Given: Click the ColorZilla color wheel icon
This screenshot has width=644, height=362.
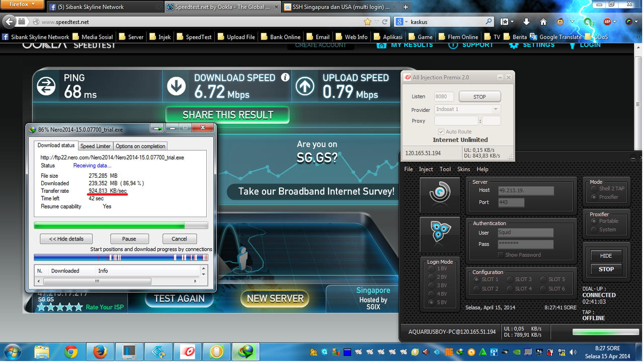Looking at the screenshot, I should tap(629, 22).
